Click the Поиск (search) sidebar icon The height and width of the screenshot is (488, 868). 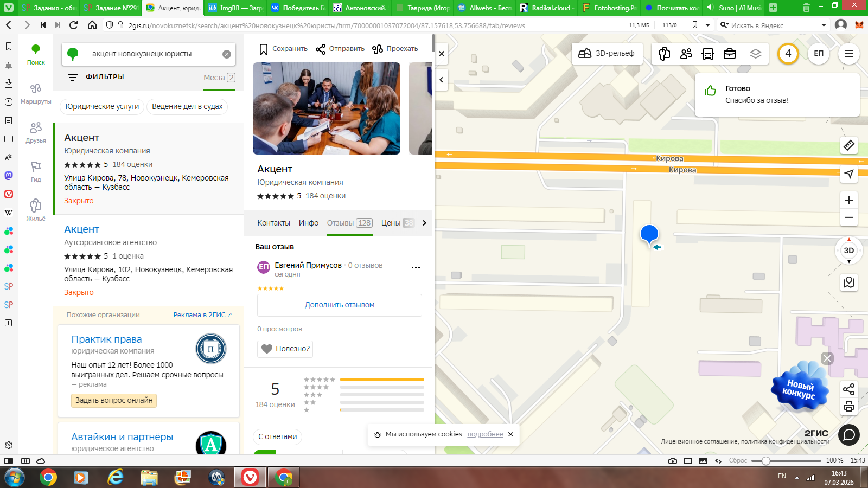click(36, 55)
